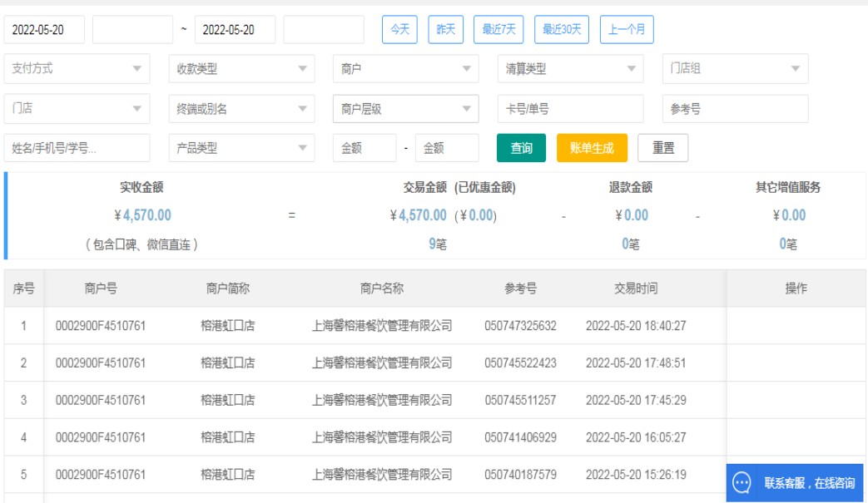The image size is (868, 503).
Task: Click the green 查询 button
Action: [x=521, y=148]
